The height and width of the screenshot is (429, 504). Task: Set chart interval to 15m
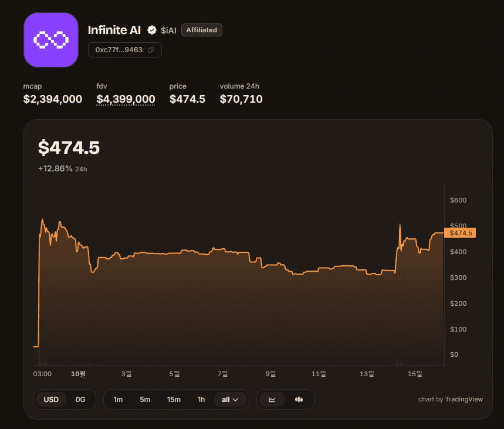[x=174, y=400]
